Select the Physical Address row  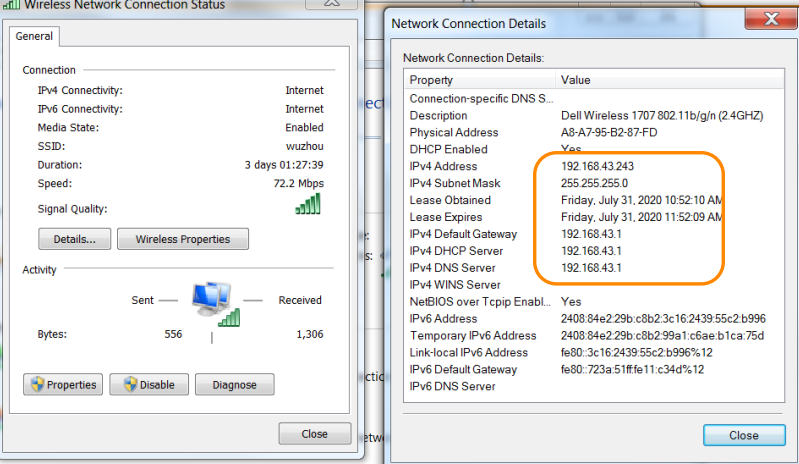(x=454, y=132)
